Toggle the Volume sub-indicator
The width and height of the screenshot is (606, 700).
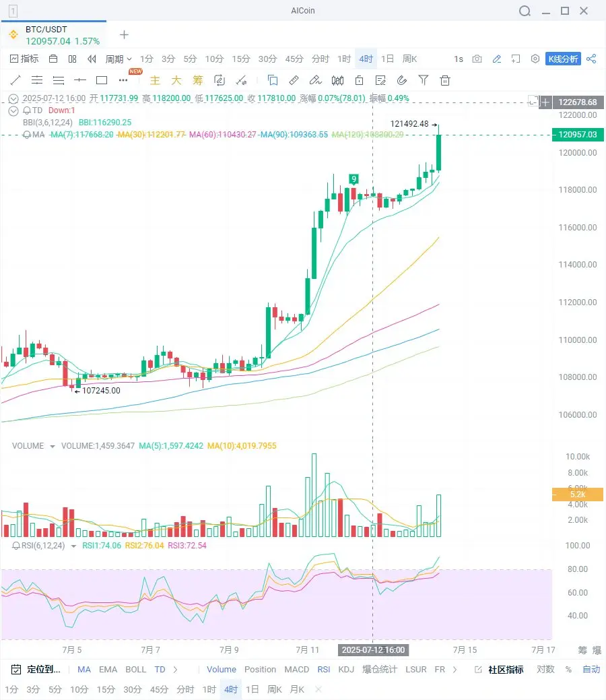(x=222, y=669)
